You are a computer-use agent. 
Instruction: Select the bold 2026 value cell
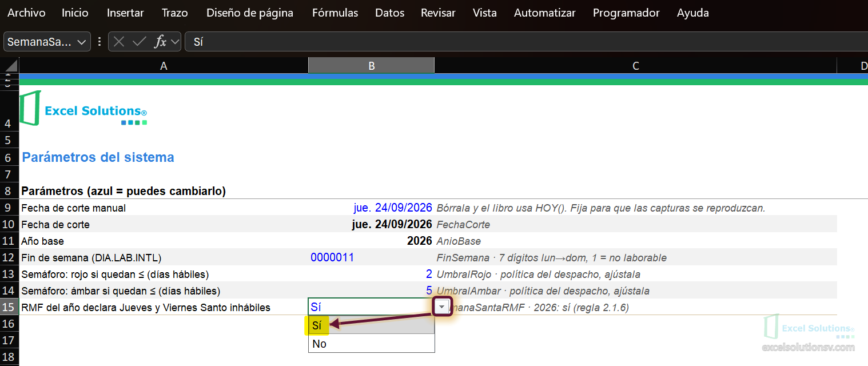tap(371, 241)
